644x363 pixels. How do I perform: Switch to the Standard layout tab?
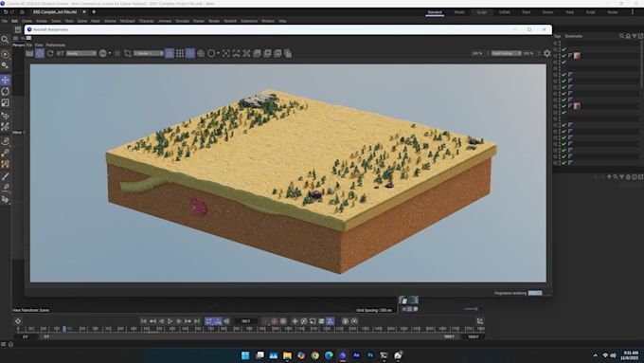click(x=435, y=12)
